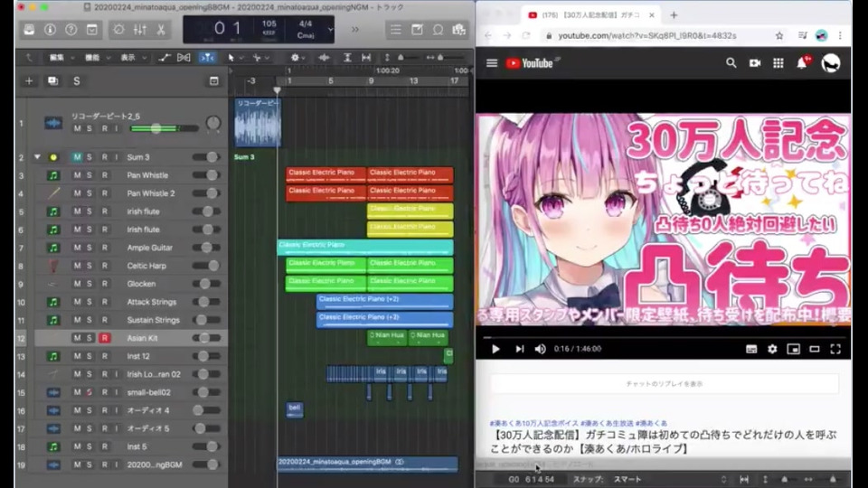This screenshot has width=868, height=488.
Task: Click the video hashtag links line
Action: [578, 423]
